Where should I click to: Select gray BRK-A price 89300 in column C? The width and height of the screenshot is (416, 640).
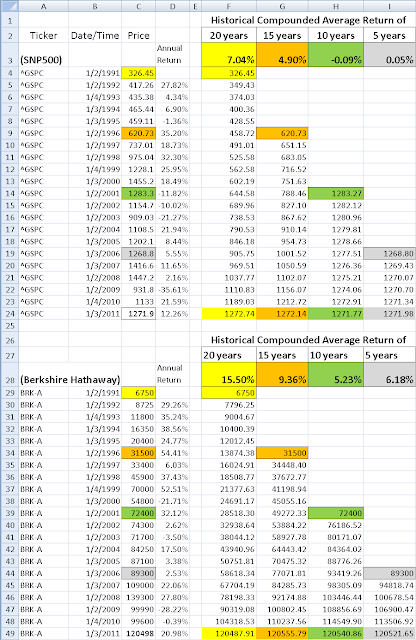tap(138, 573)
